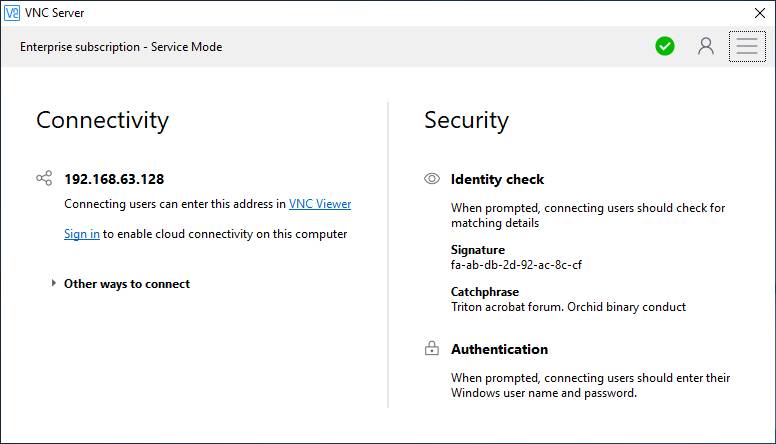Image resolution: width=776 pixels, height=444 pixels.
Task: Click the Signature label
Action: (478, 250)
